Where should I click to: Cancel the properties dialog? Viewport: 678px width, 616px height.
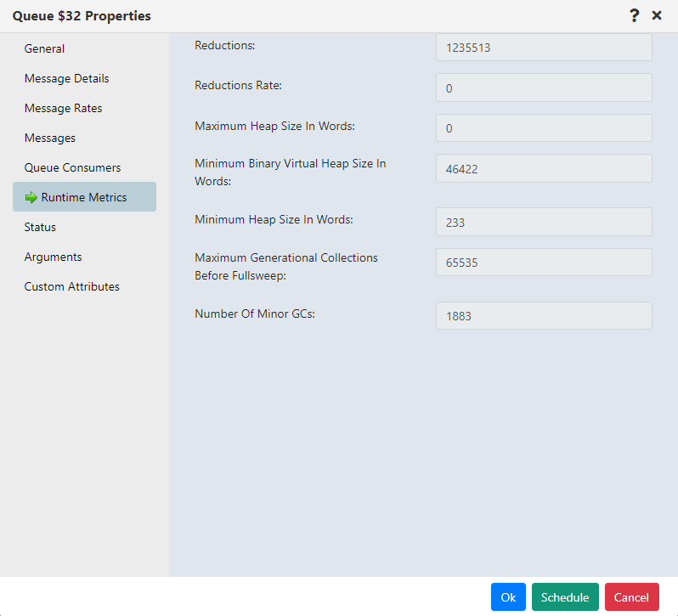coord(631,597)
